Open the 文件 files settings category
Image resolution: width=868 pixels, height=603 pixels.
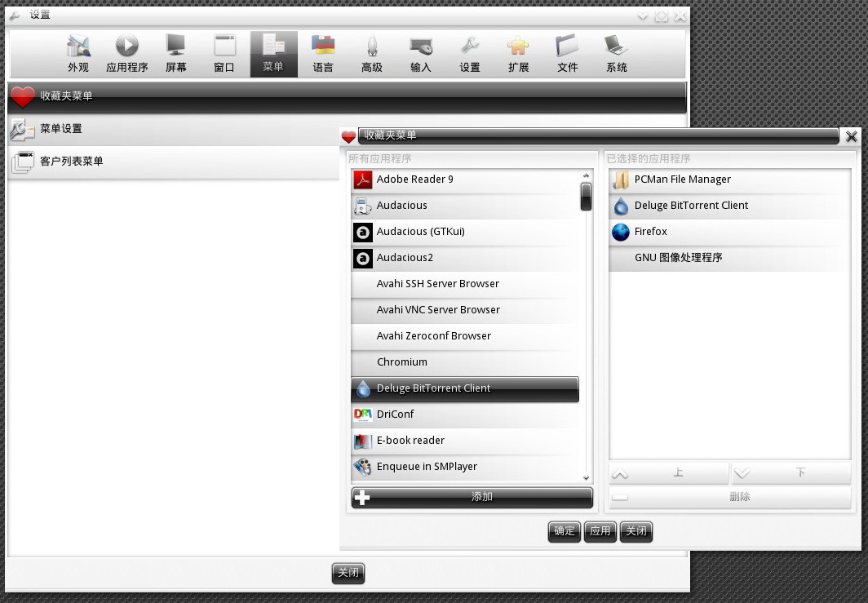pos(568,54)
